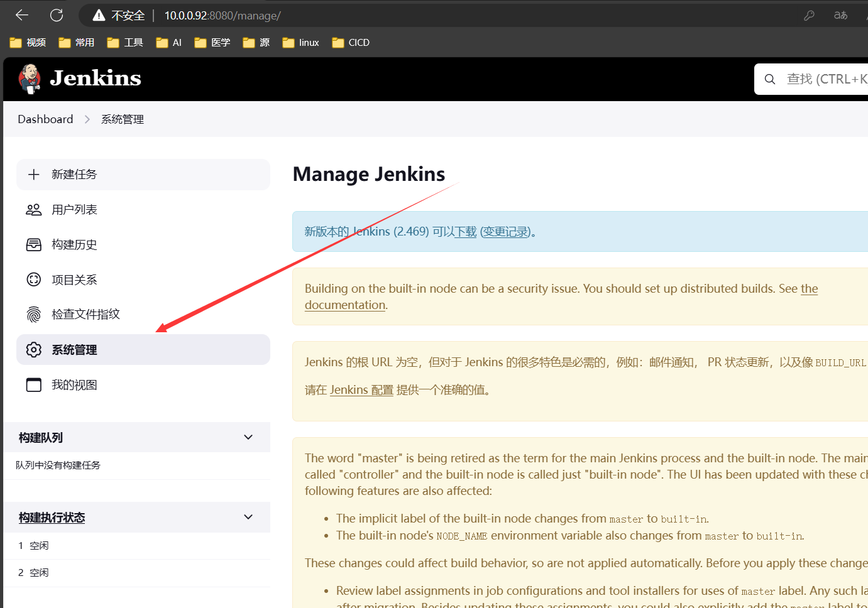Click the inbox icon for 构建历史

pos(34,245)
